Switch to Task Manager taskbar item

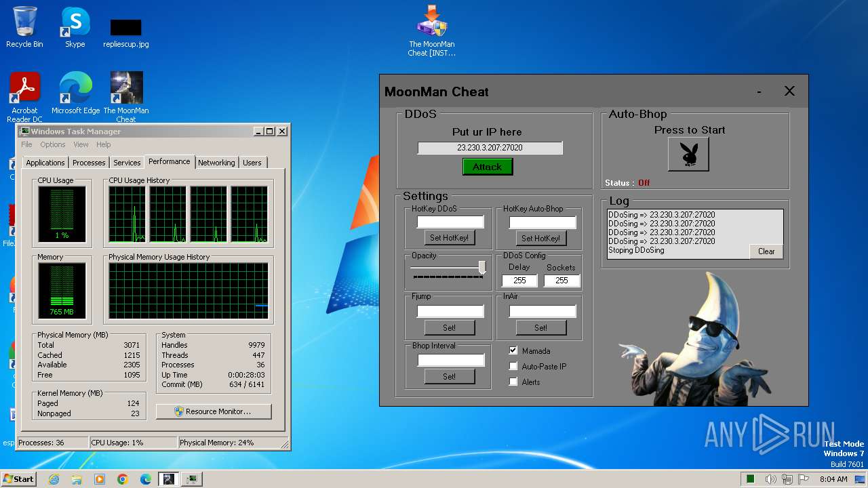pos(192,479)
